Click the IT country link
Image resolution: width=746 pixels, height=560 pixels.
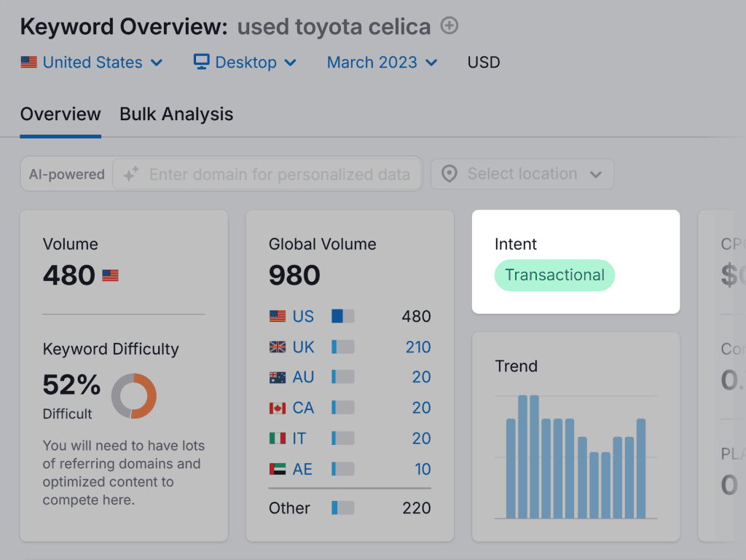tap(299, 439)
